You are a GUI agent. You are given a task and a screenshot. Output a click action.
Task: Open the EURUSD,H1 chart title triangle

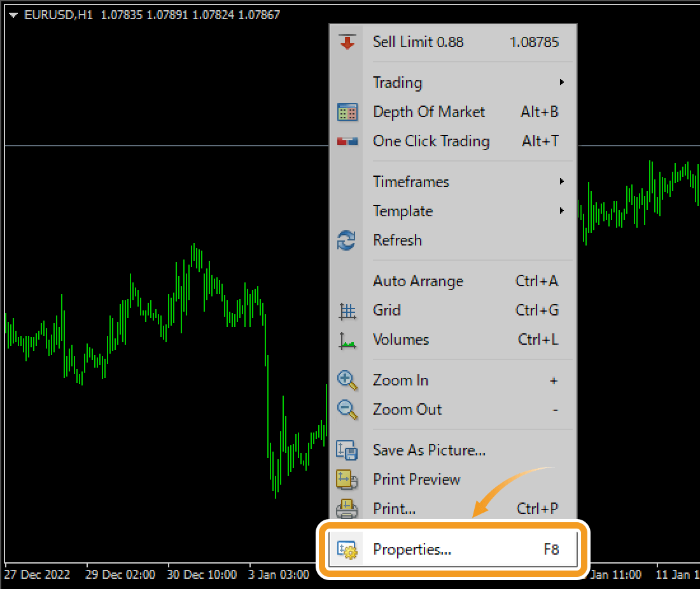(x=13, y=15)
